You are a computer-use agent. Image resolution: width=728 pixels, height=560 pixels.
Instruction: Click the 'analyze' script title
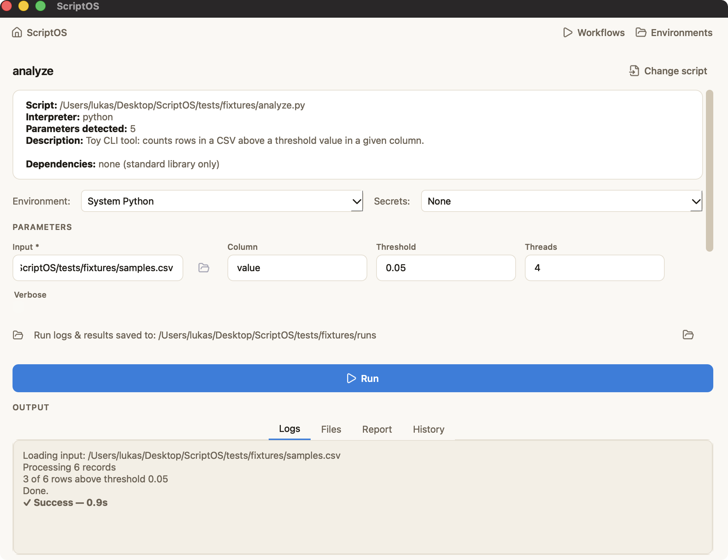pos(33,71)
